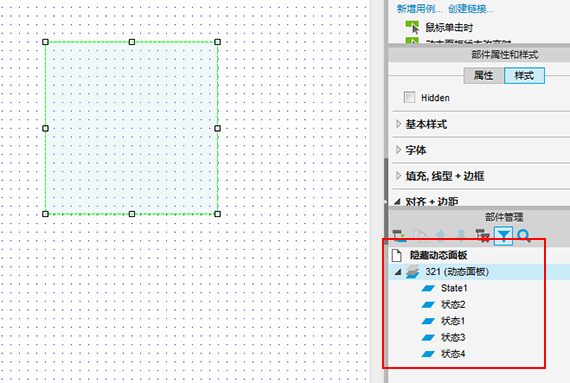Switch to the 属性 tab
This screenshot has width=570, height=383.
click(483, 76)
